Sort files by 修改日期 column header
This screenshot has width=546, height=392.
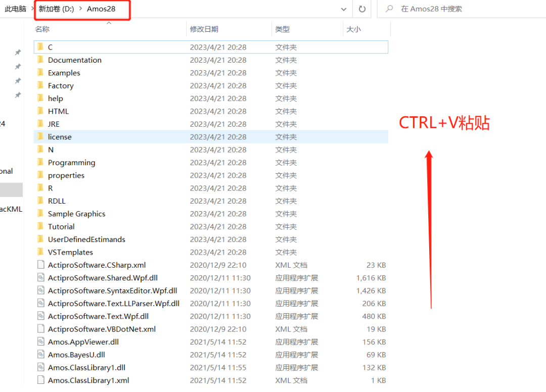pos(204,29)
